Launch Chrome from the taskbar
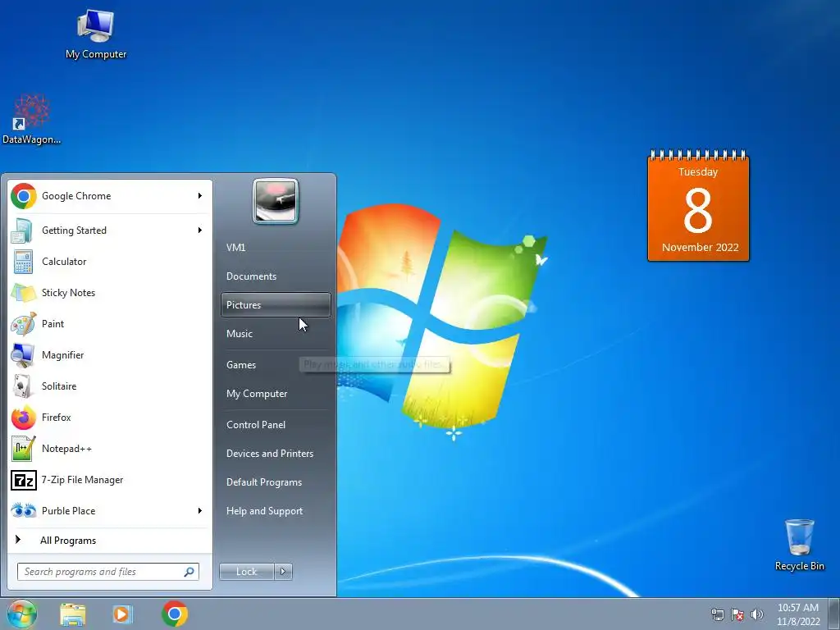 [x=175, y=614]
